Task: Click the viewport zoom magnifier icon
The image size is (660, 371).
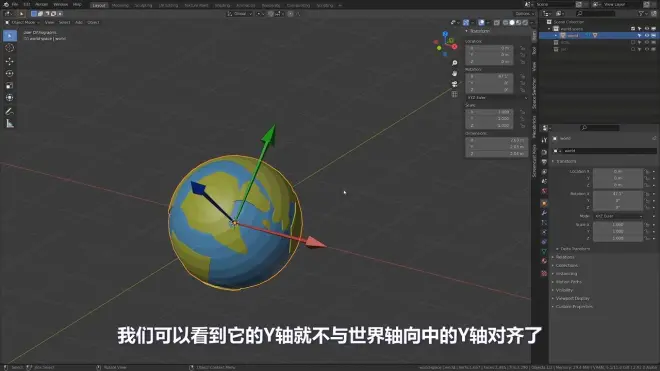Action: pyautogui.click(x=455, y=63)
